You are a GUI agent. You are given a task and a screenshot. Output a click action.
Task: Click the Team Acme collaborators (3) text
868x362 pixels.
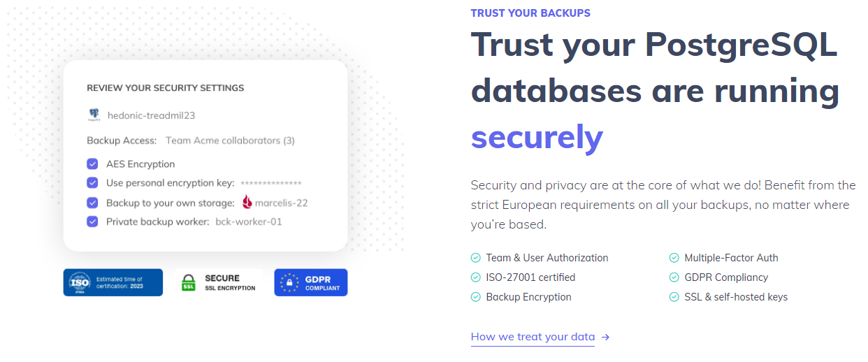coord(230,140)
